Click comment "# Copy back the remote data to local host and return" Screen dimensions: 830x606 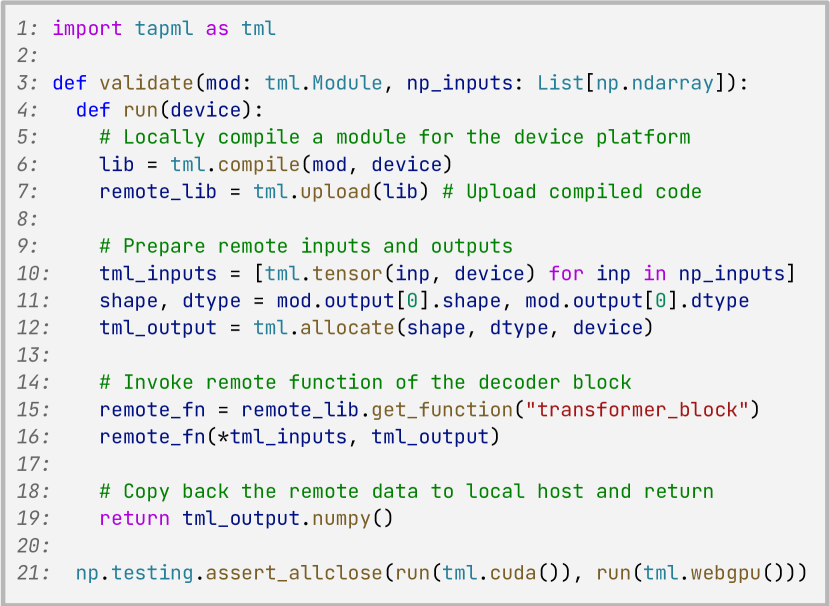pos(407,491)
